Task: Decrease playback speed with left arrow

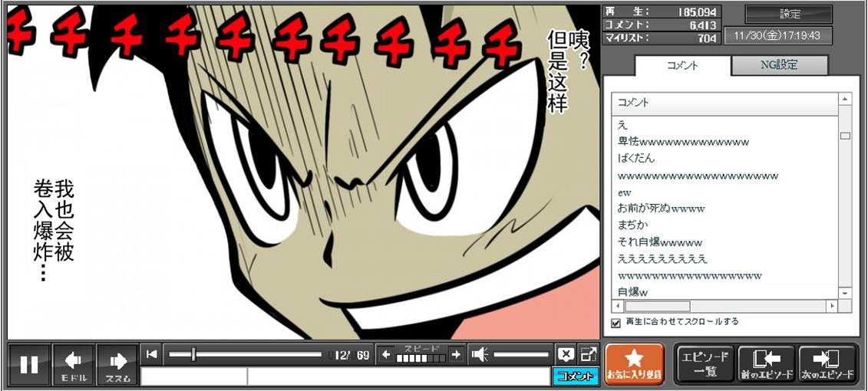Action: coord(387,354)
